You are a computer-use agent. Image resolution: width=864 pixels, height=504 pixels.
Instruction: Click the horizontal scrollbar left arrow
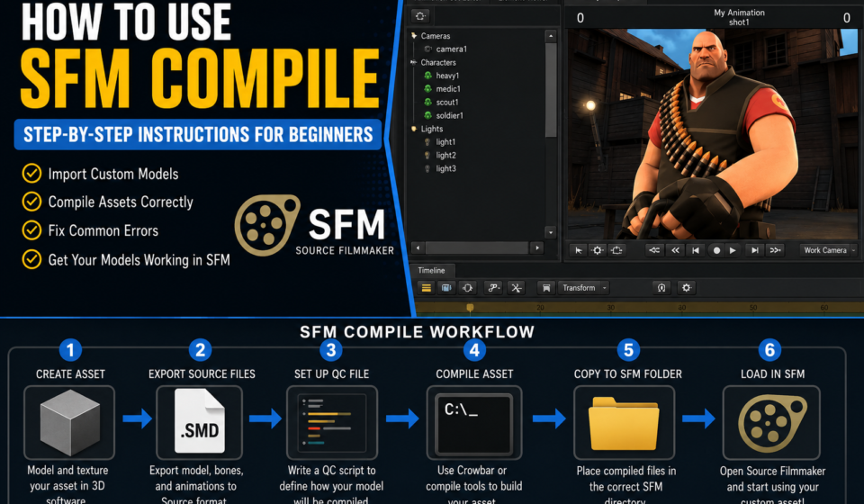pos(418,248)
